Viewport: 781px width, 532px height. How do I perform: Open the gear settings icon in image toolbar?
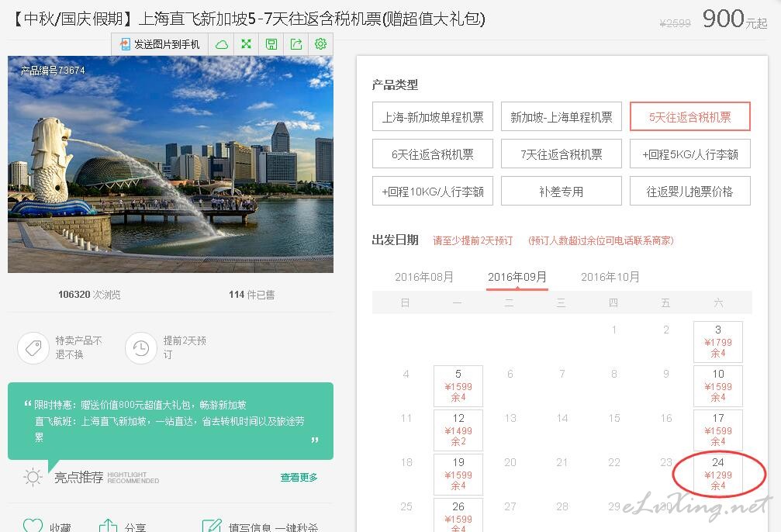[320, 44]
